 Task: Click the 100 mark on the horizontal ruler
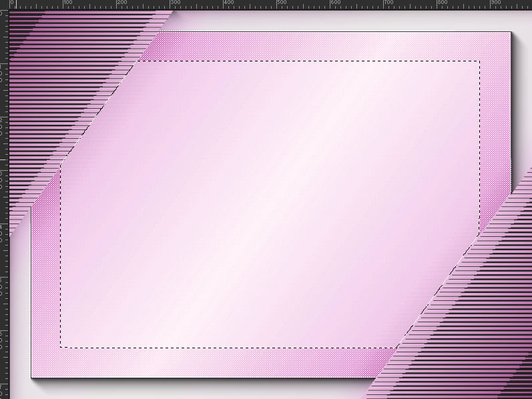tap(63, 4)
